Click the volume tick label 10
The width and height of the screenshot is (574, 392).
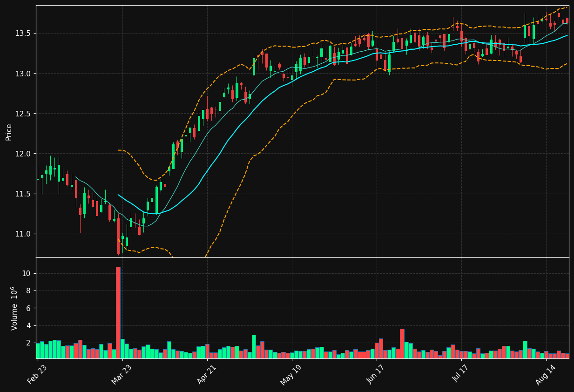pos(27,274)
